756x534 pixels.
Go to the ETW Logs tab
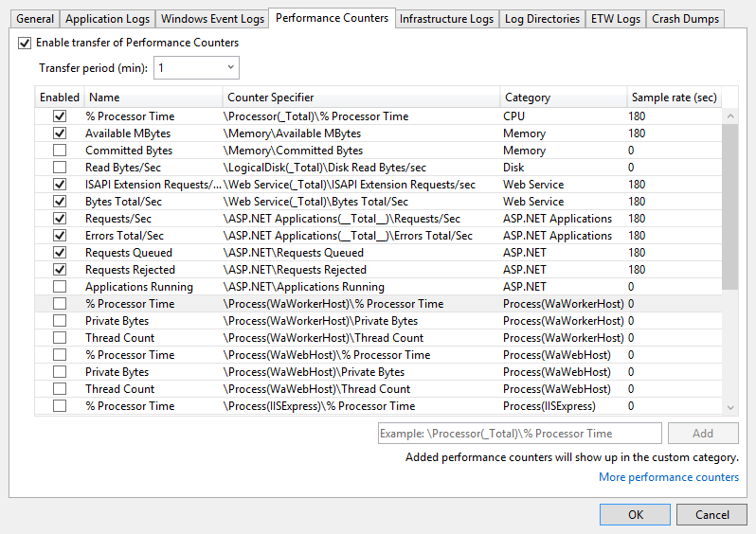[616, 19]
